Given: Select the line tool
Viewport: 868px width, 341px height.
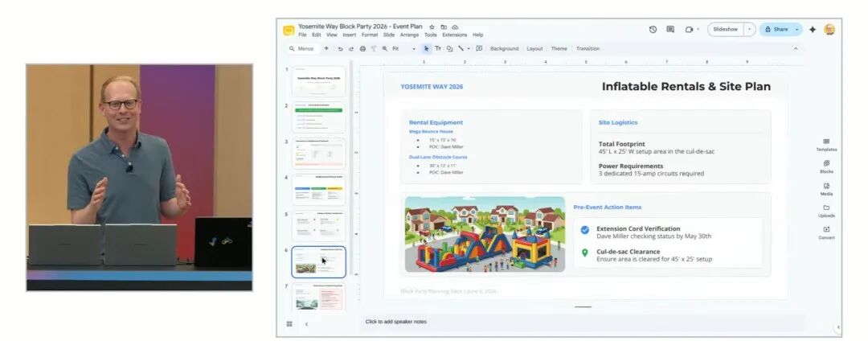Looking at the screenshot, I should pyautogui.click(x=461, y=49).
